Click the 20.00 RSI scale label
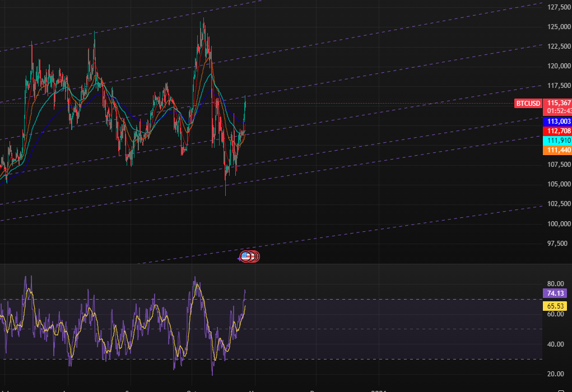This screenshot has width=572, height=392. 555,374
